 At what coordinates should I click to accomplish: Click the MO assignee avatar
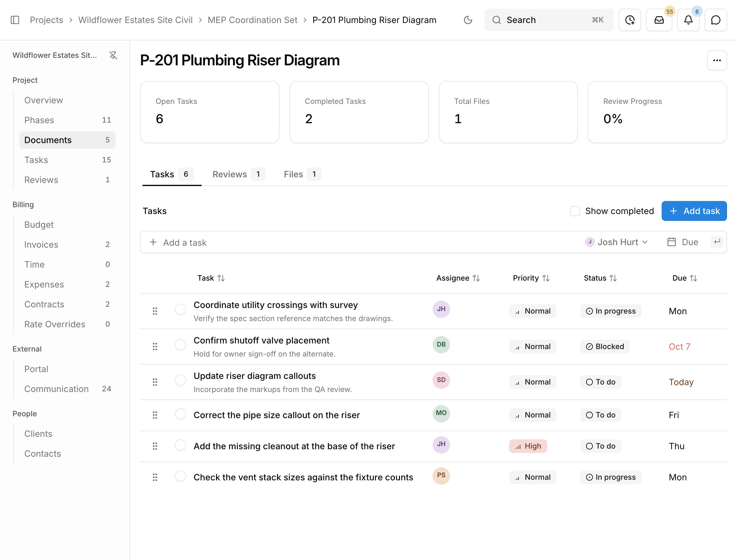click(441, 413)
